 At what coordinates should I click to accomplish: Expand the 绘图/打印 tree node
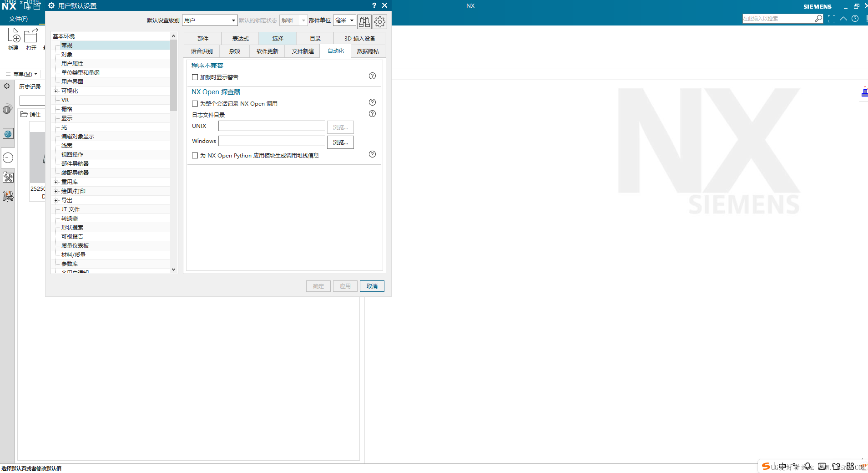56,191
